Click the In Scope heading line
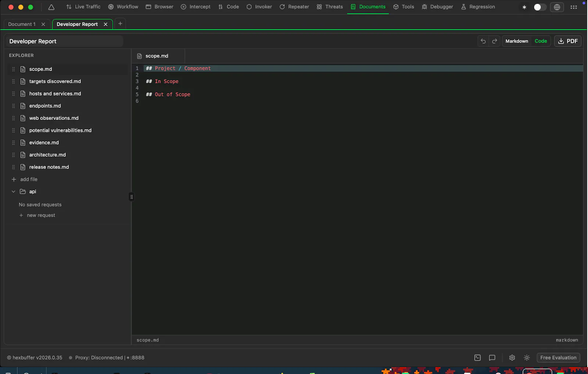Screen dimensions: 588x374 pyautogui.click(x=162, y=81)
